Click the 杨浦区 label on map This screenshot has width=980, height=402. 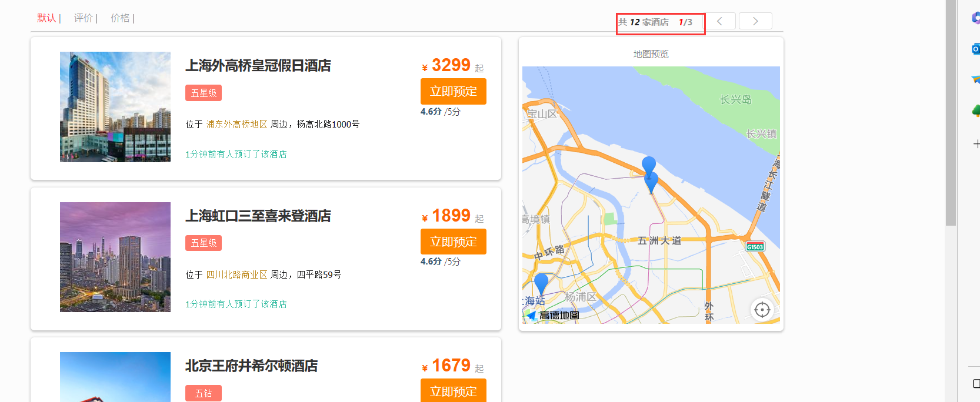[581, 297]
